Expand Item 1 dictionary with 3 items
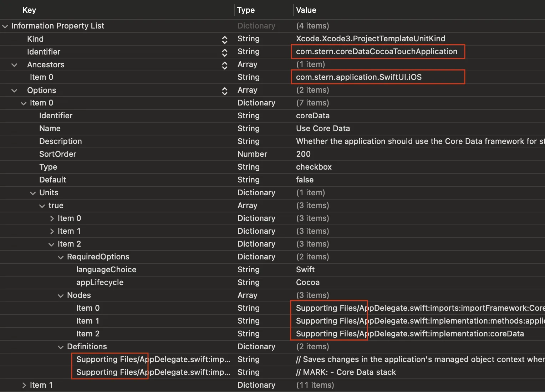545x392 pixels. click(x=52, y=231)
